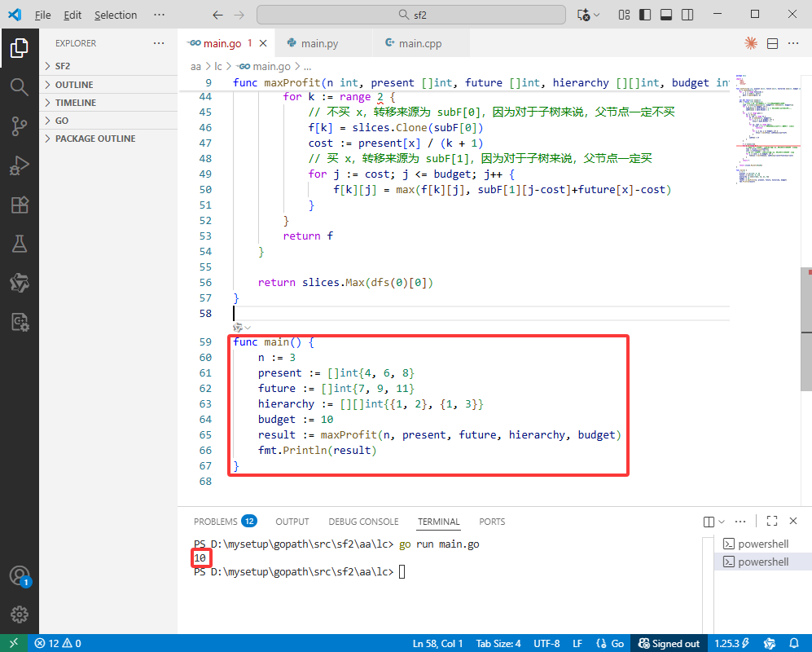812x652 pixels.
Task: Open the chat dropdown arrow in title bar
Action: pyautogui.click(x=596, y=15)
